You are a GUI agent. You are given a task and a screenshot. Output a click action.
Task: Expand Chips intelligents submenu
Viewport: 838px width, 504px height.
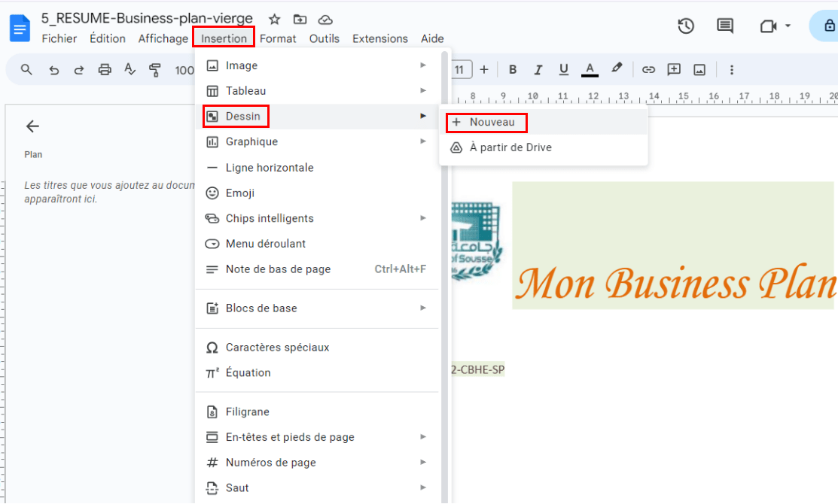point(318,218)
